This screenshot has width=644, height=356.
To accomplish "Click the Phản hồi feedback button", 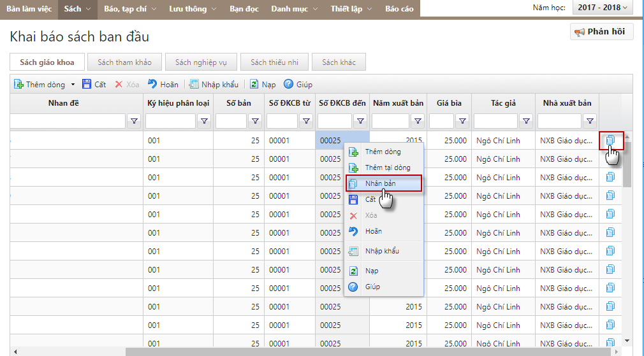I will pos(601,32).
